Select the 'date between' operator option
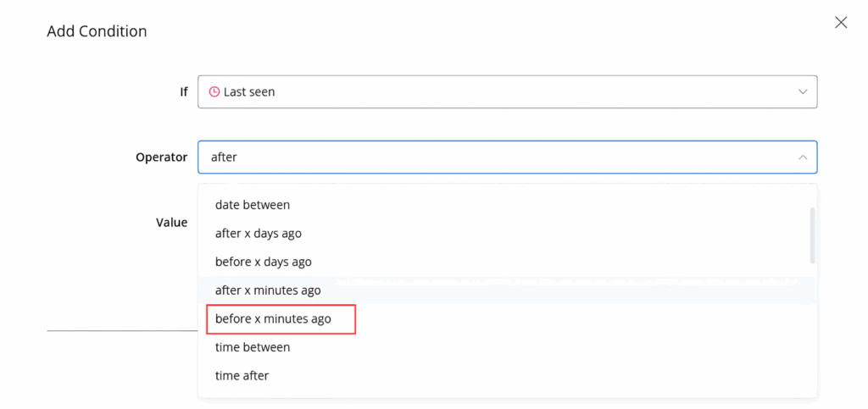Screen dimensions: 868x409 click(x=253, y=205)
